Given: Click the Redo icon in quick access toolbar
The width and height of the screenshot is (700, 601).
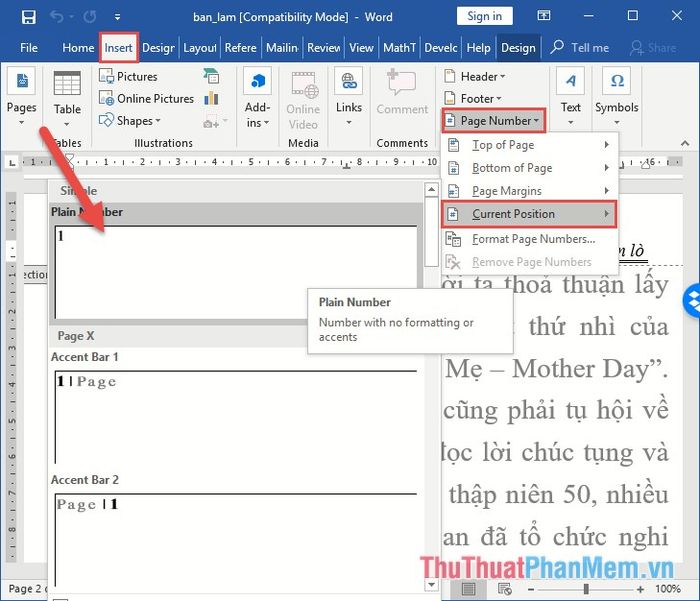Looking at the screenshot, I should (x=90, y=17).
